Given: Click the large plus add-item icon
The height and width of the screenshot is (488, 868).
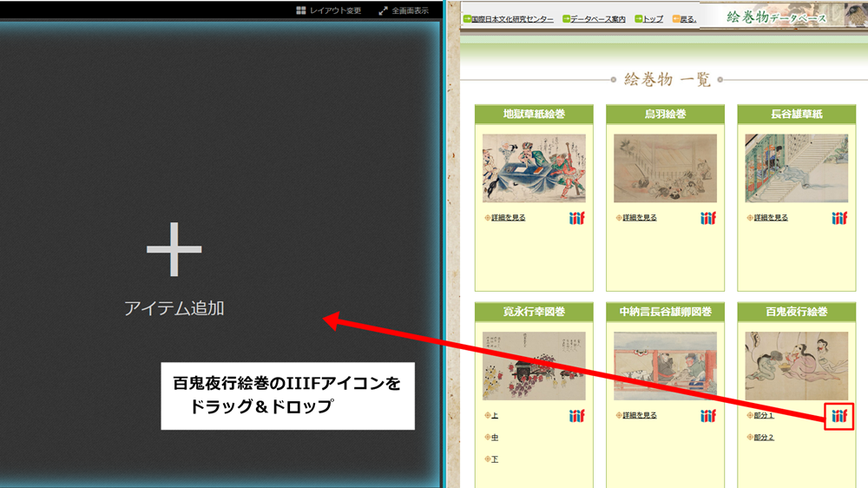Looking at the screenshot, I should click(174, 249).
